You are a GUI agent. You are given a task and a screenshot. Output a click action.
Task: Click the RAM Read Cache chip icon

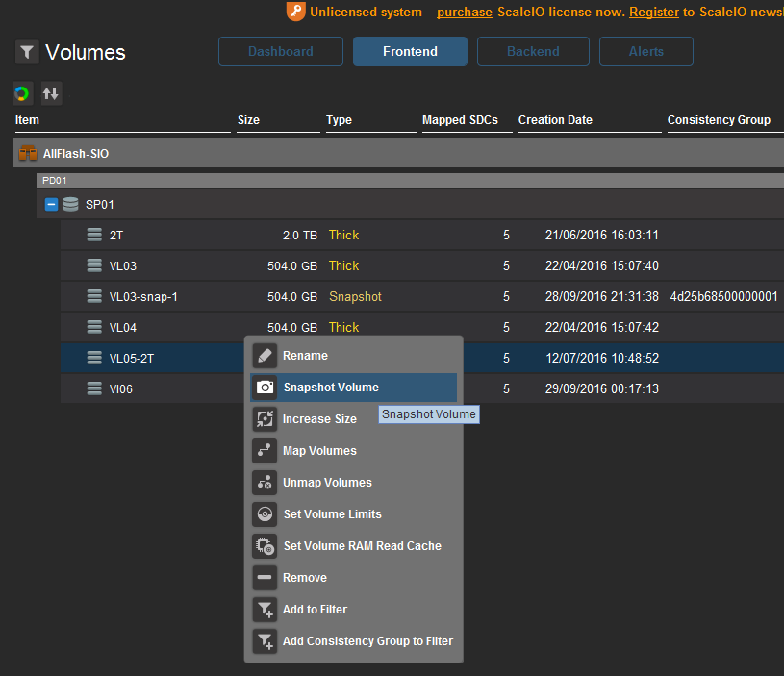(265, 546)
